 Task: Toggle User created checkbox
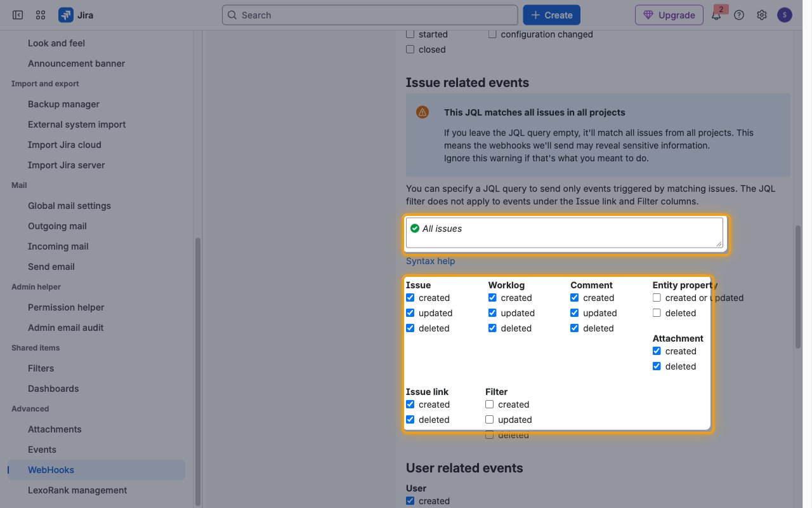pos(410,500)
